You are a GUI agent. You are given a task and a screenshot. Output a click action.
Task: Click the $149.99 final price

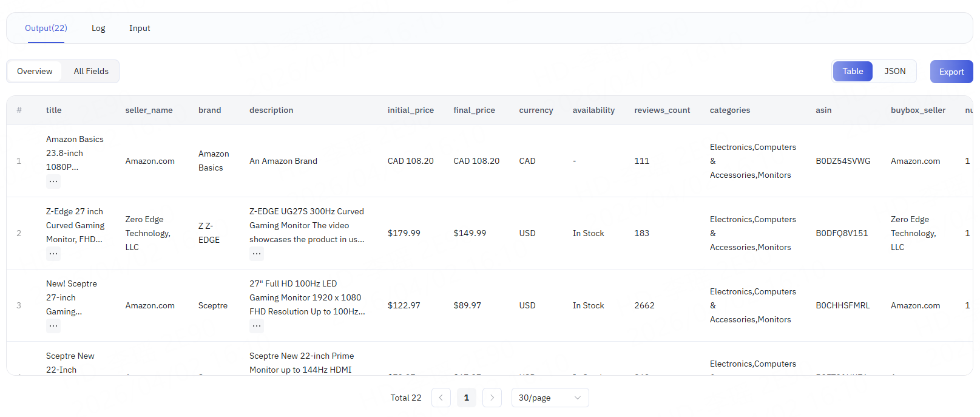click(470, 233)
